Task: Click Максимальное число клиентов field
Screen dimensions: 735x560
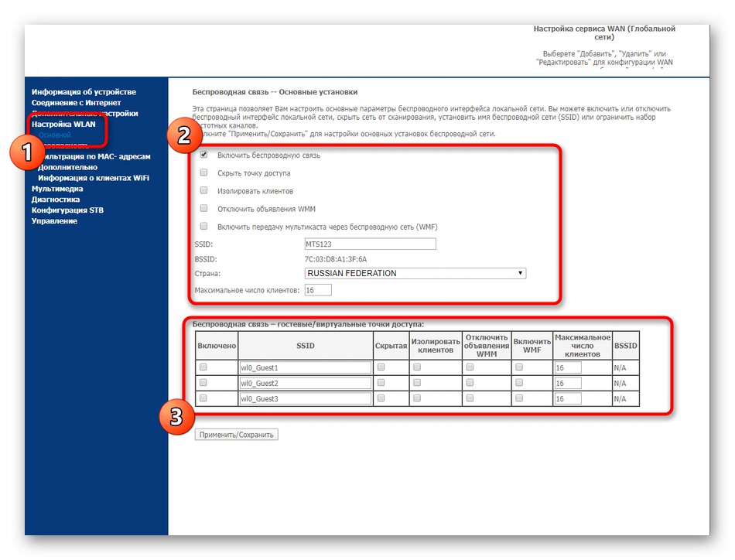Action: click(318, 290)
